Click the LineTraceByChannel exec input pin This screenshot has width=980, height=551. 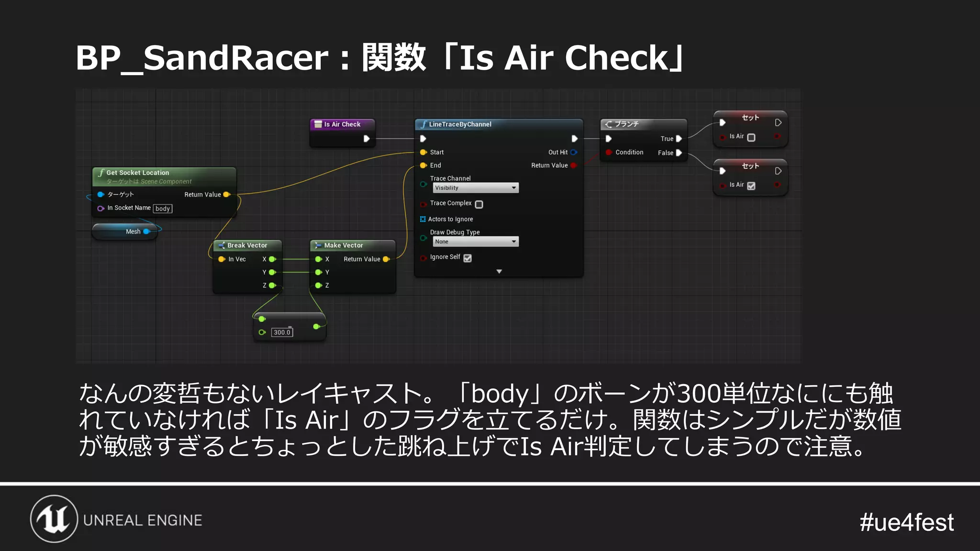pyautogui.click(x=423, y=139)
